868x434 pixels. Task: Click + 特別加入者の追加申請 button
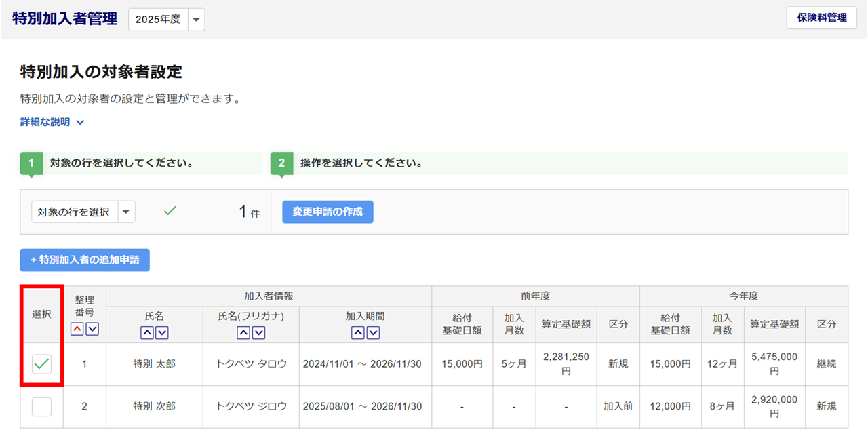tap(85, 260)
